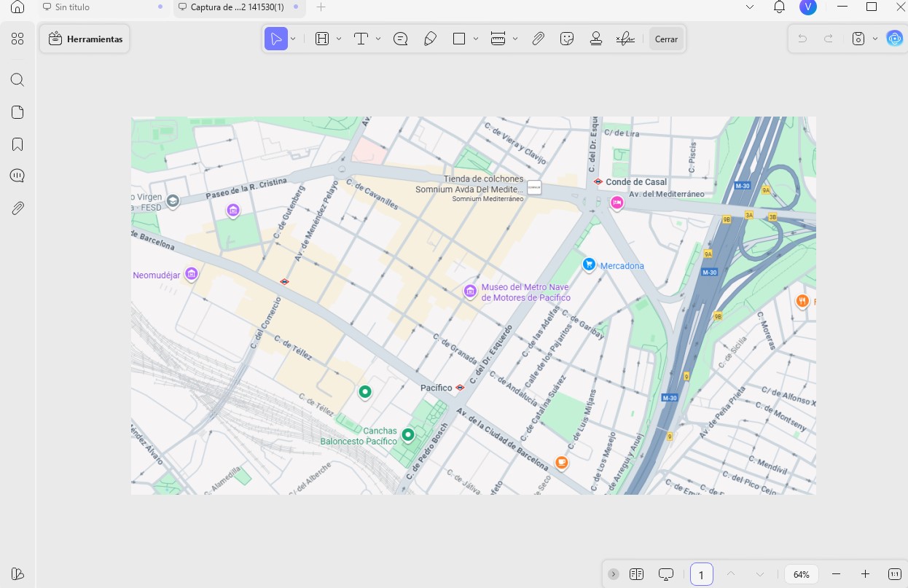Open the bookmarks panel in left sidebar
The width and height of the screenshot is (908, 588).
tap(17, 144)
